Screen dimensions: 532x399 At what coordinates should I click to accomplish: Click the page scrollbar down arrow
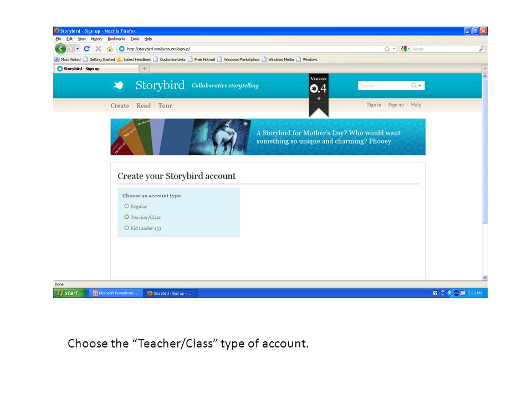[485, 277]
